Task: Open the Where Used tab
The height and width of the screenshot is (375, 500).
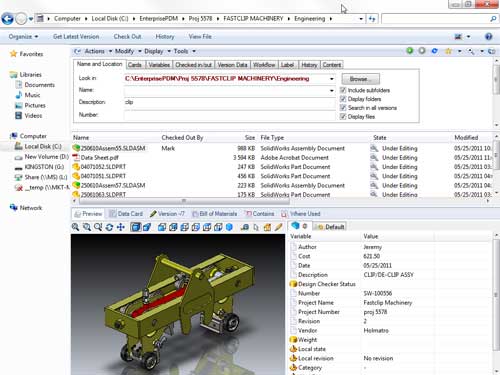Action: pos(301,214)
